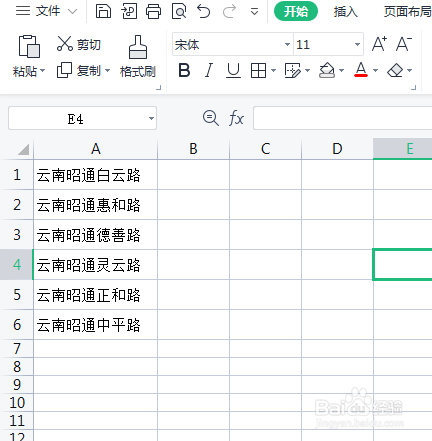Select column D header
The width and height of the screenshot is (432, 441).
click(337, 149)
